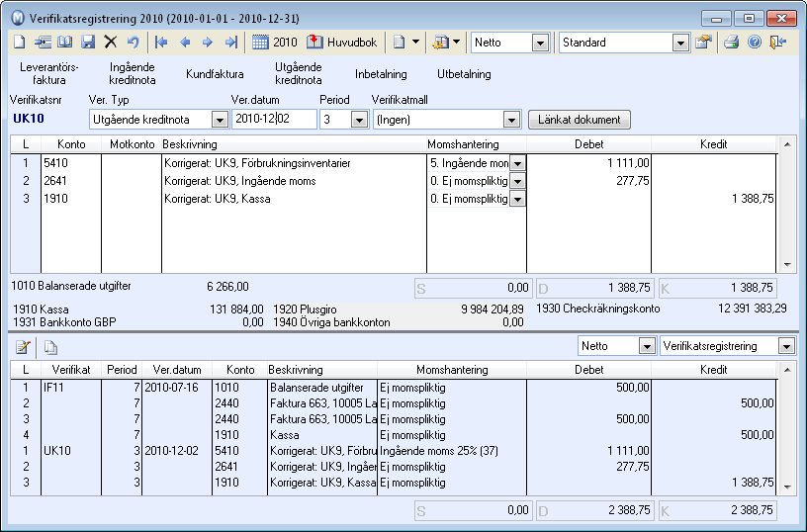
Task: Open the book lookup toolbar icon
Action: pyautogui.click(x=65, y=43)
